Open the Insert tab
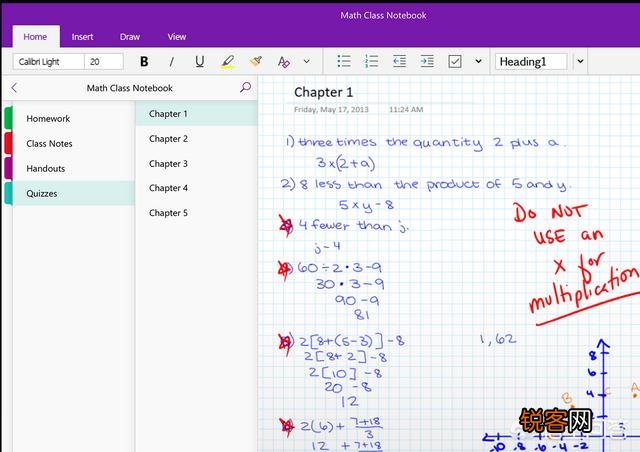Screen dimensions: 640x452 82,37
